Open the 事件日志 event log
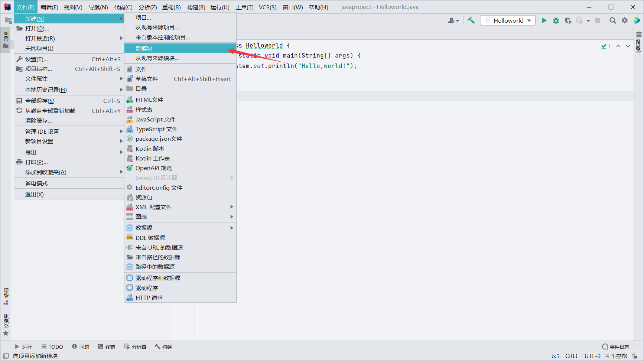 (x=616, y=347)
